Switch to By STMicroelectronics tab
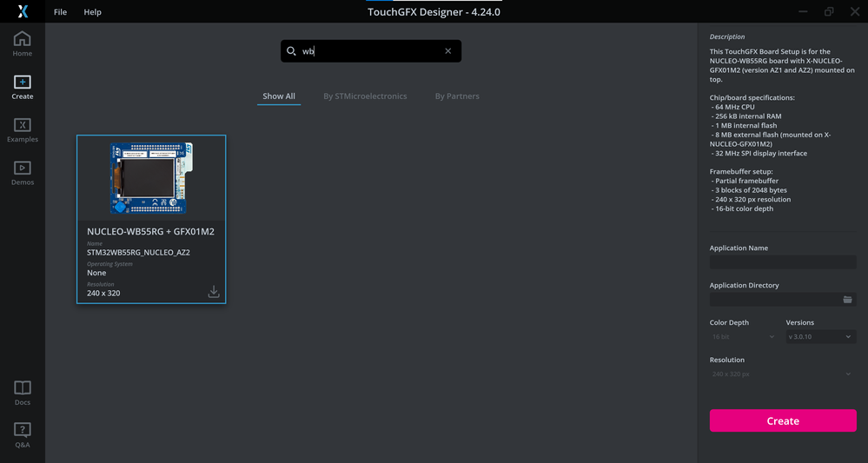 365,96
